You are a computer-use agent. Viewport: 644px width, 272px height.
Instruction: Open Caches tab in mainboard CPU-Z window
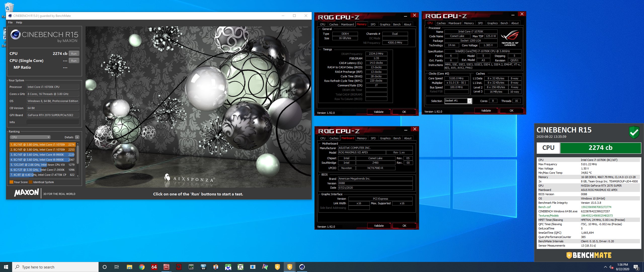pyautogui.click(x=334, y=138)
